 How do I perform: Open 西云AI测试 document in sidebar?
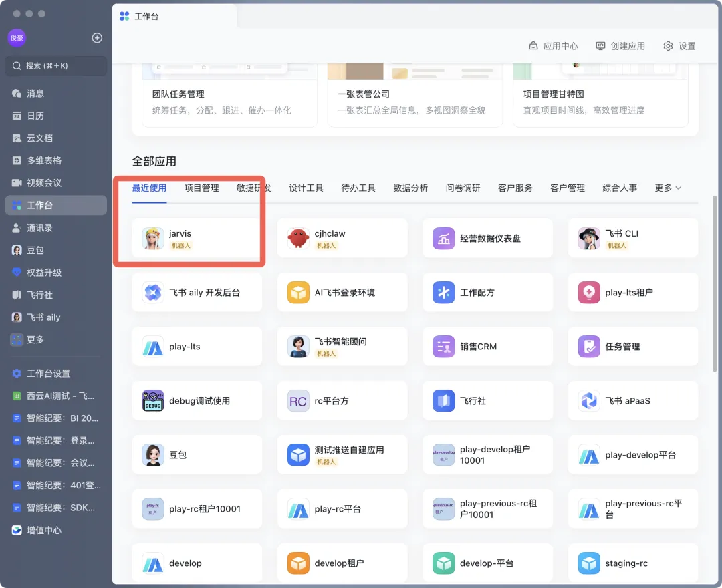[x=55, y=396]
